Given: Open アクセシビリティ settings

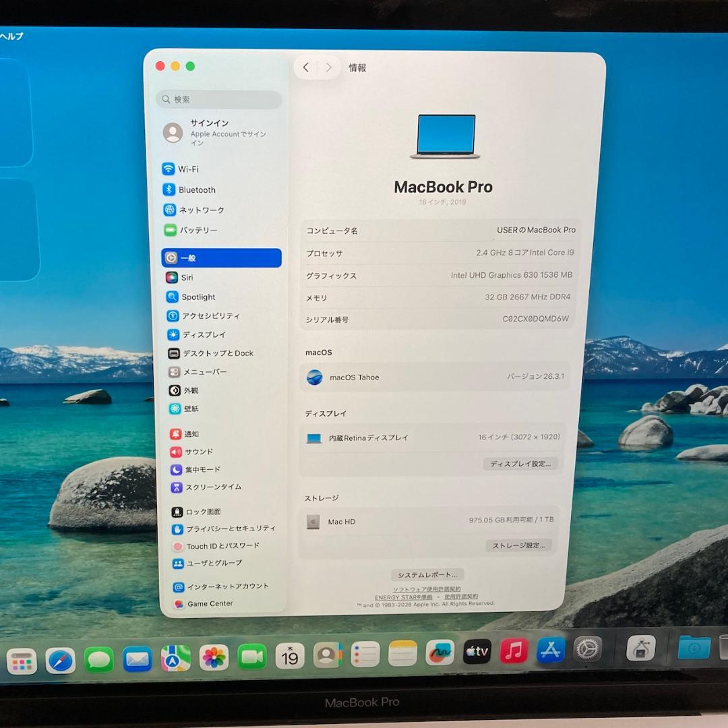Looking at the screenshot, I should (x=204, y=315).
